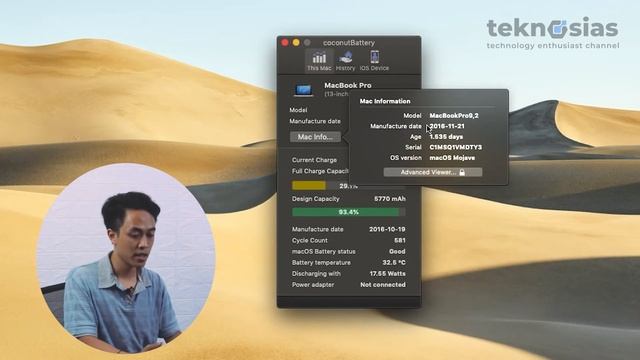Click the Design Capacity 5770 mAh value
The width and height of the screenshot is (640, 360).
(x=390, y=199)
